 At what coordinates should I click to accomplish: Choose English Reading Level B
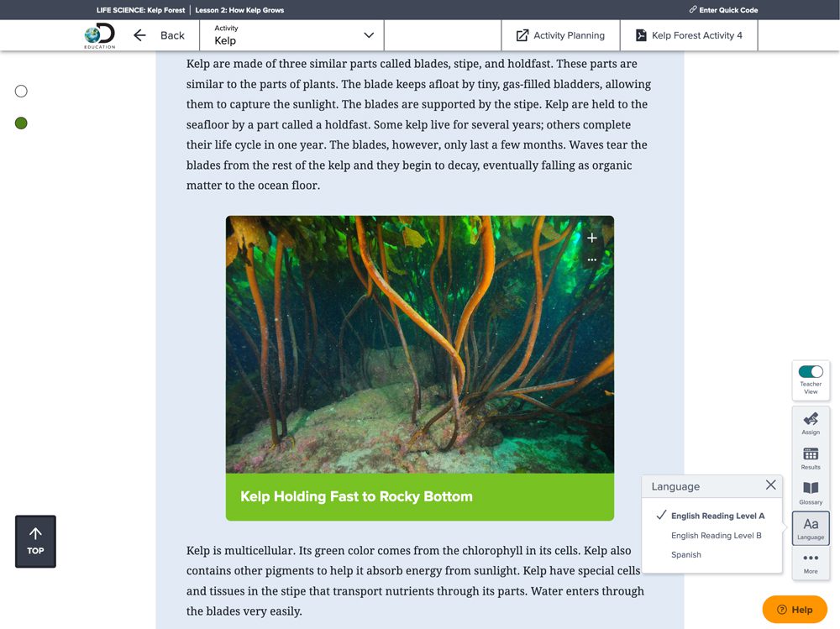716,536
